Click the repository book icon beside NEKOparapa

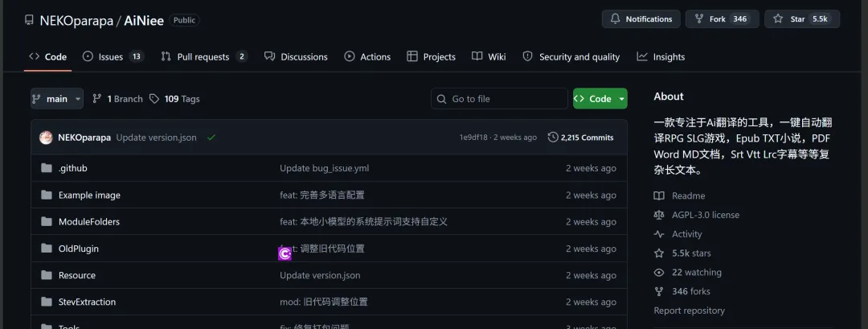click(29, 20)
